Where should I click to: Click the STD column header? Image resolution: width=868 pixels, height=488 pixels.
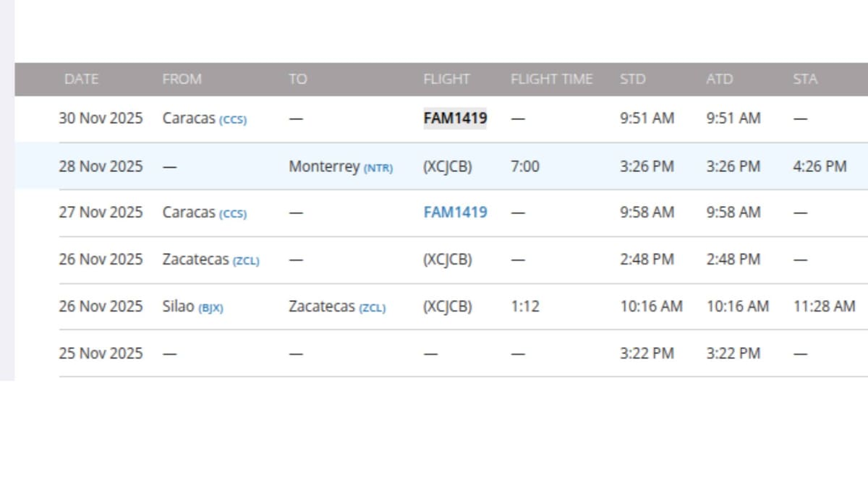point(632,80)
